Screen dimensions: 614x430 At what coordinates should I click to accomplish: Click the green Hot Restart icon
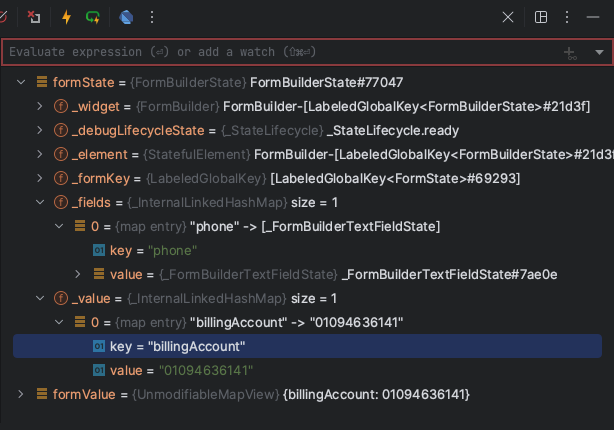click(93, 17)
